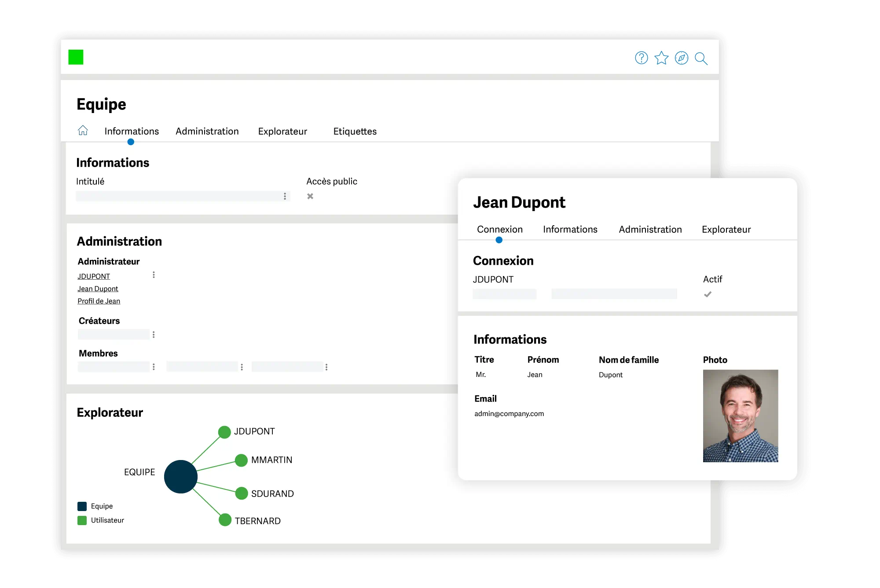Open three-dot menu beside JDUPONT administrator
The width and height of the screenshot is (880, 588).
click(154, 275)
